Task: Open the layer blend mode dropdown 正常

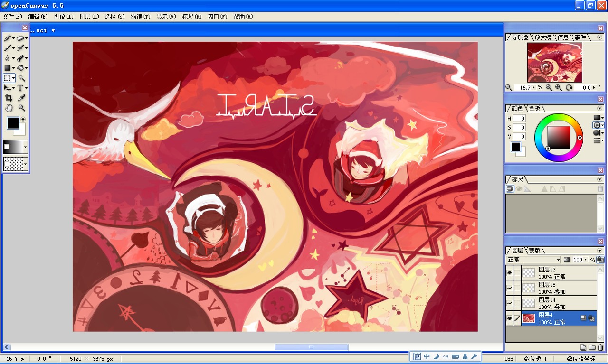Action: (x=533, y=260)
